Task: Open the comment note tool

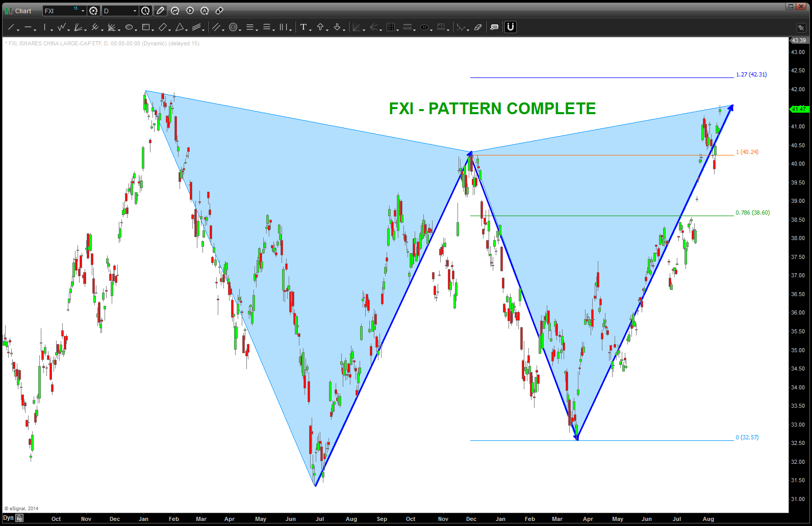Action: [x=494, y=28]
